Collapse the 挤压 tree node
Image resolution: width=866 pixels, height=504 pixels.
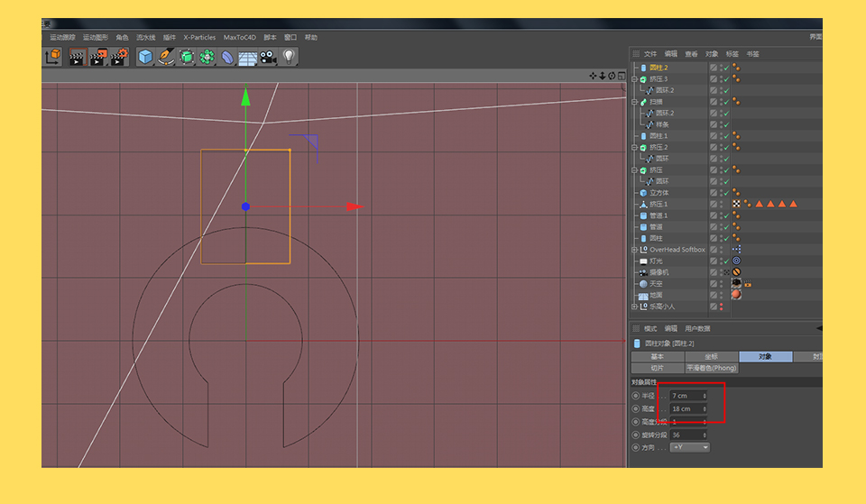(x=634, y=170)
